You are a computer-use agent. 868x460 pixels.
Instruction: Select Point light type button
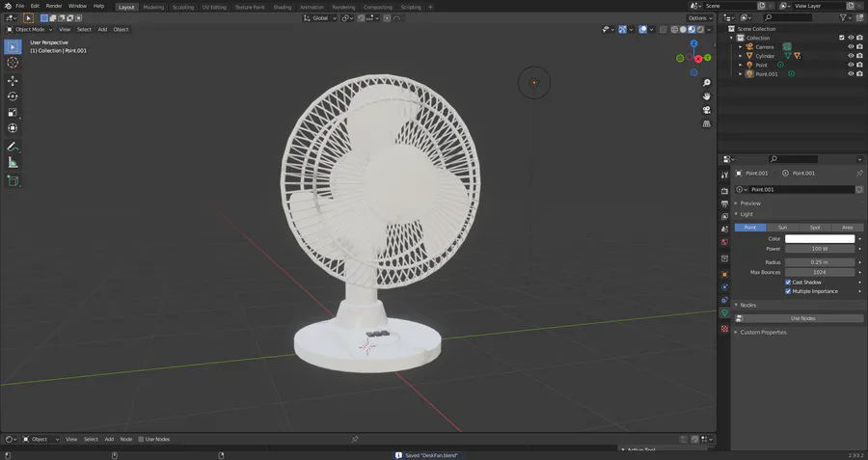750,228
